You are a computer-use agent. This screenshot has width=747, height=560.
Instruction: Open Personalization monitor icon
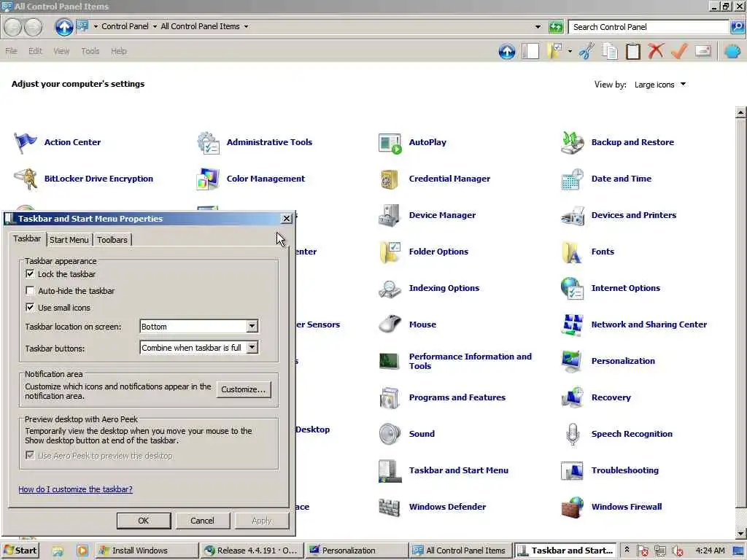coord(572,361)
